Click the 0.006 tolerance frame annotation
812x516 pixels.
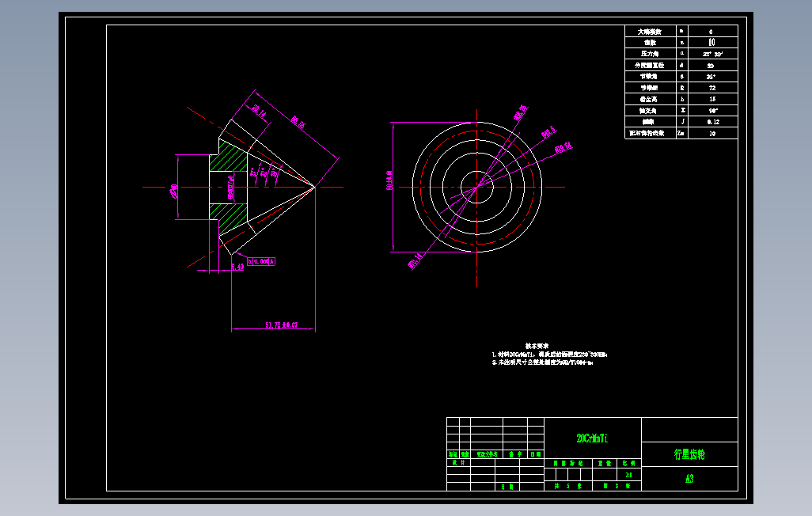click(261, 262)
